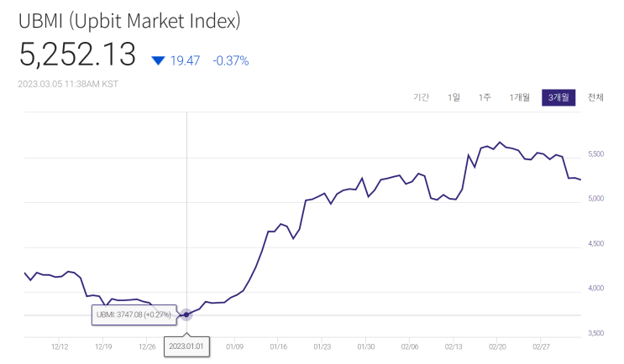Click the 2023.01.01 date label box
Viewport: 624px width, 364px height.
coord(186,346)
